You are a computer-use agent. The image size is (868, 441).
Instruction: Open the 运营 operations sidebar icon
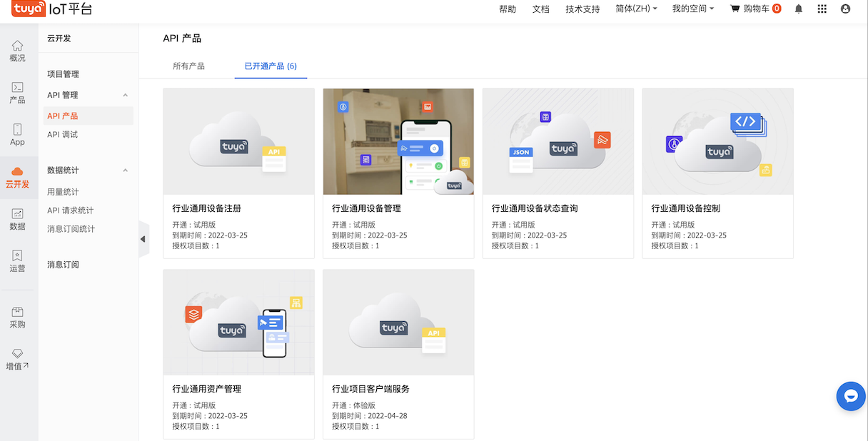(17, 261)
